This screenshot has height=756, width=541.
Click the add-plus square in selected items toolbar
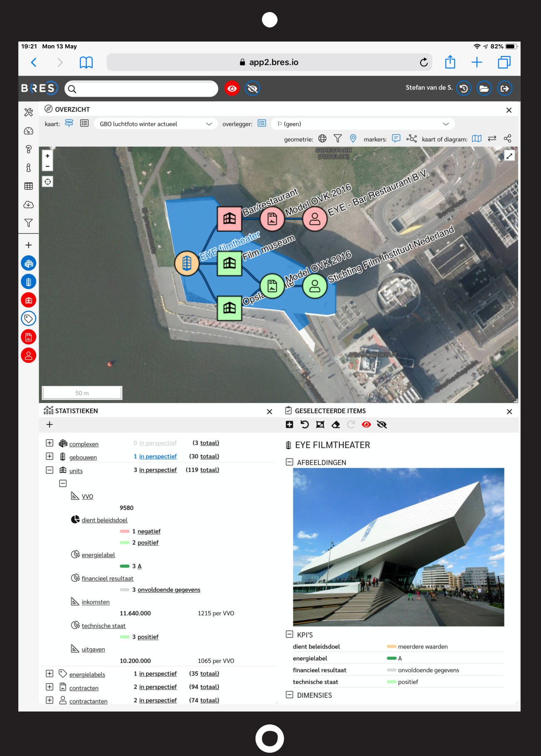pyautogui.click(x=290, y=425)
